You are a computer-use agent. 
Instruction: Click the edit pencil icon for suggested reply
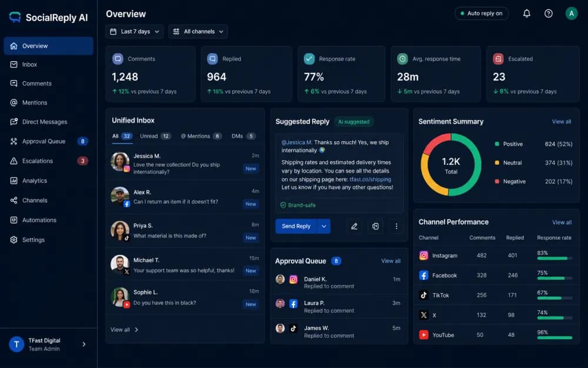click(x=354, y=226)
